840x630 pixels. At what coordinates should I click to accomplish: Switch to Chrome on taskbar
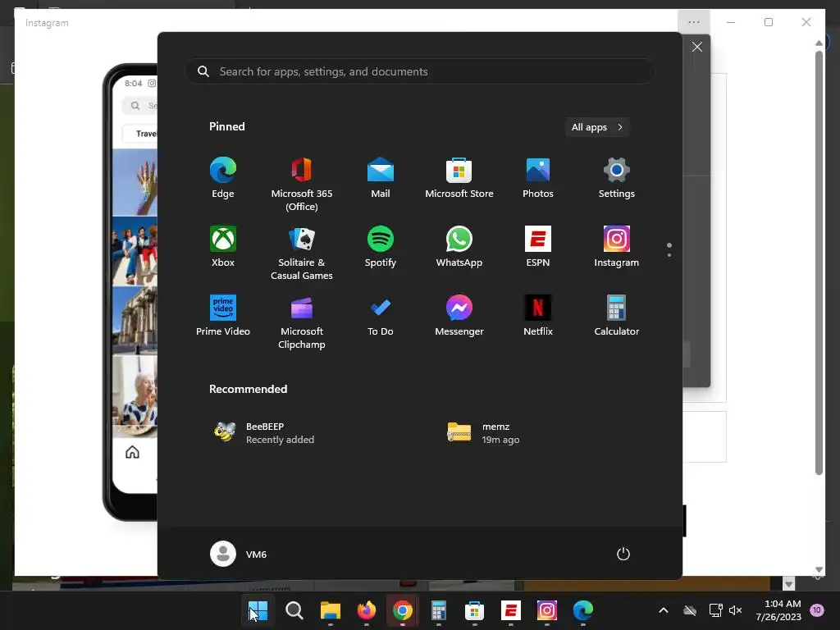(x=402, y=610)
